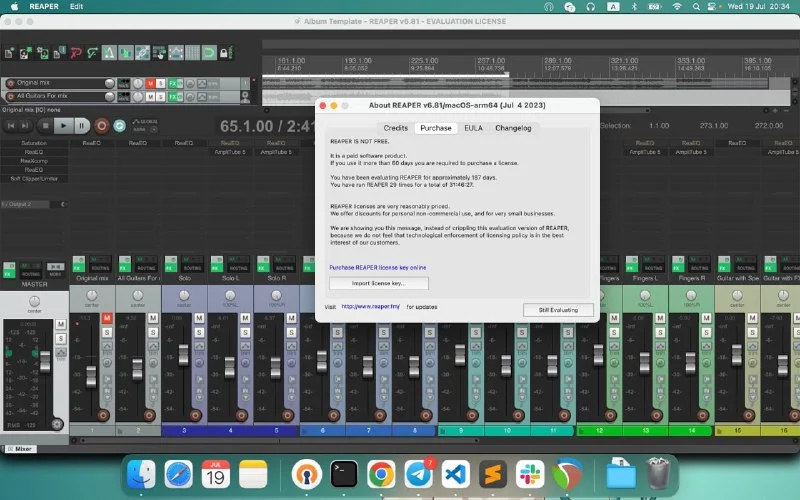Click the Still Evaluating button
This screenshot has width=800, height=500.
[x=558, y=309]
